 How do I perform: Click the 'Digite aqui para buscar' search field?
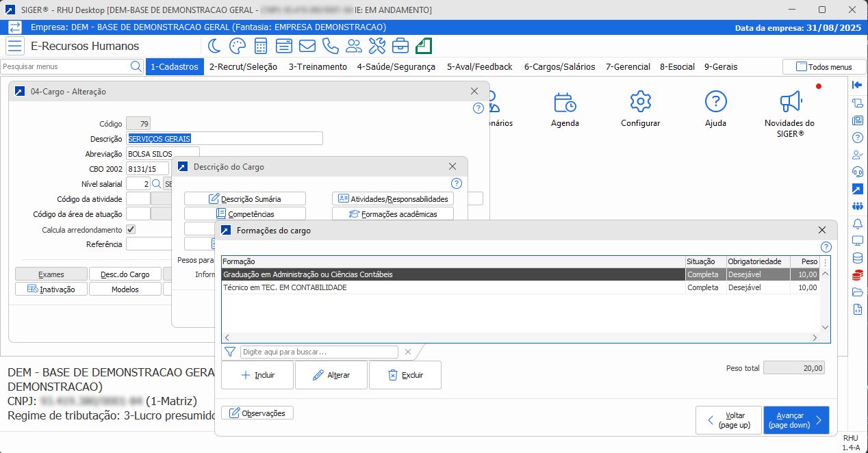tap(319, 352)
